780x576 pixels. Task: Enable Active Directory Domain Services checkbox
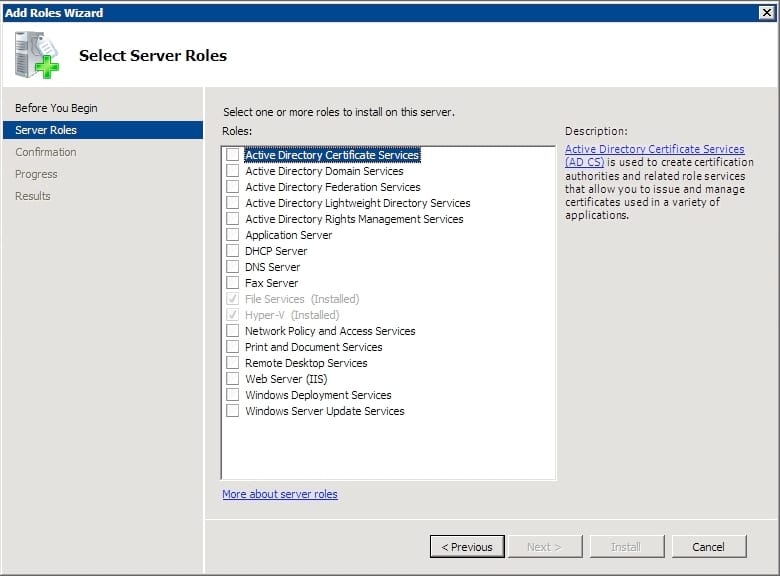coord(232,171)
